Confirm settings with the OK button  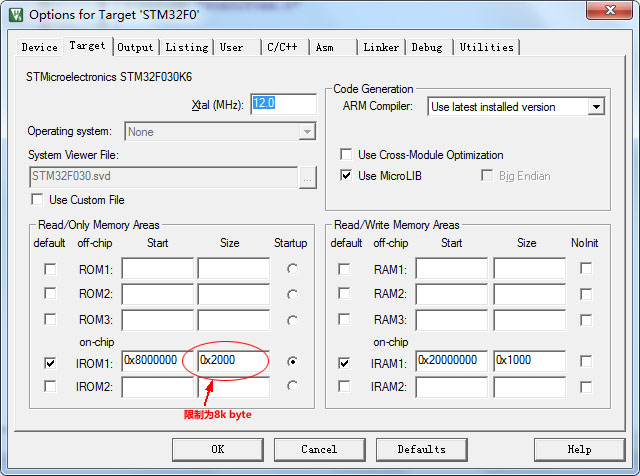pyautogui.click(x=218, y=449)
